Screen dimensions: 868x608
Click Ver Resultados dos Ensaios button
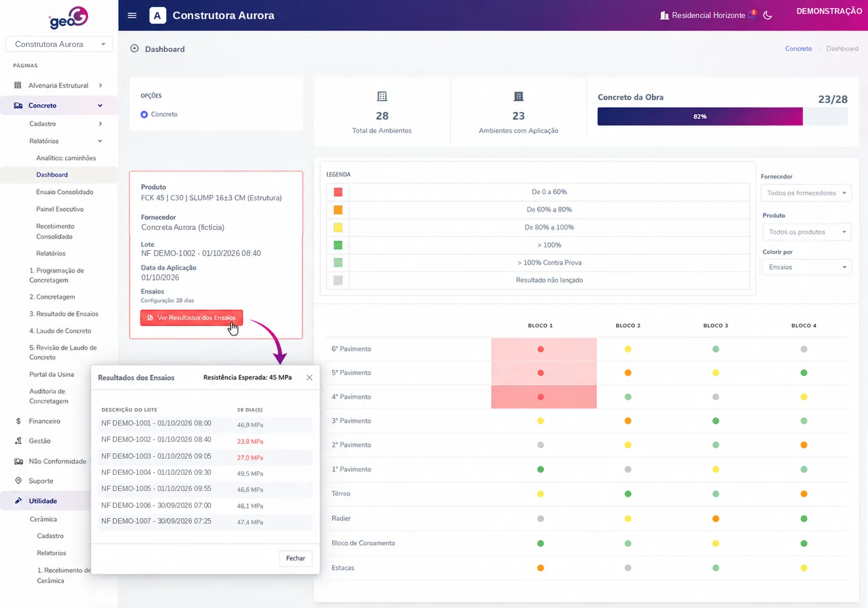pos(192,318)
